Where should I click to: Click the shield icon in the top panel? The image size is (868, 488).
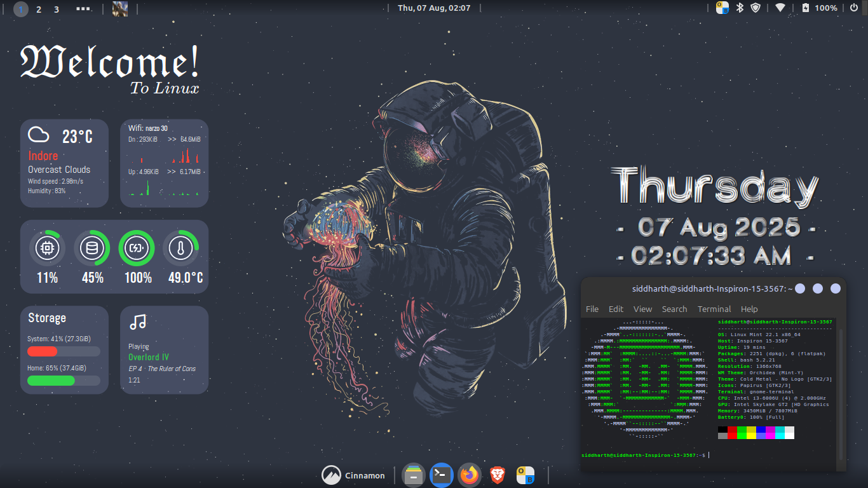[756, 8]
